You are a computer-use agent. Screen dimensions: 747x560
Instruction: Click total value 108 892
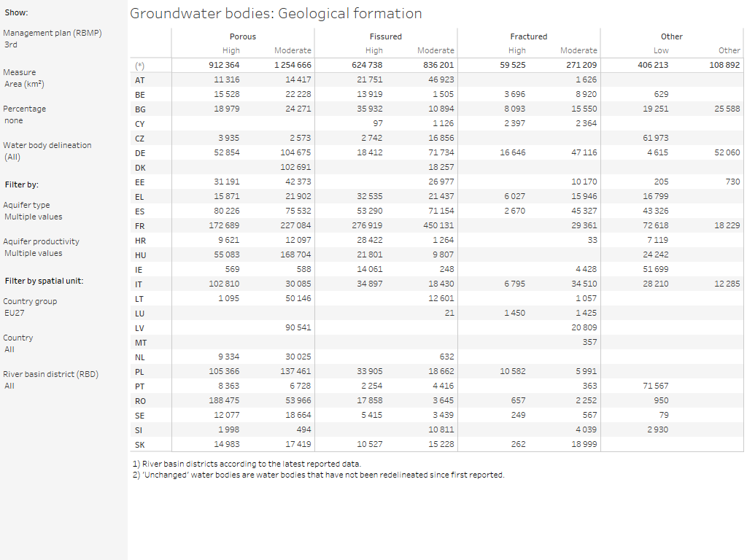pyautogui.click(x=724, y=65)
